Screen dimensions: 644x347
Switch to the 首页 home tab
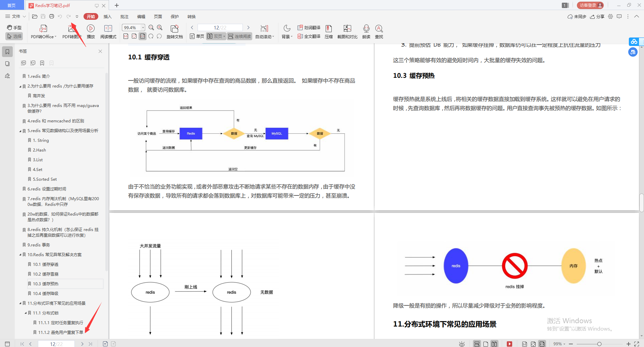[12, 5]
